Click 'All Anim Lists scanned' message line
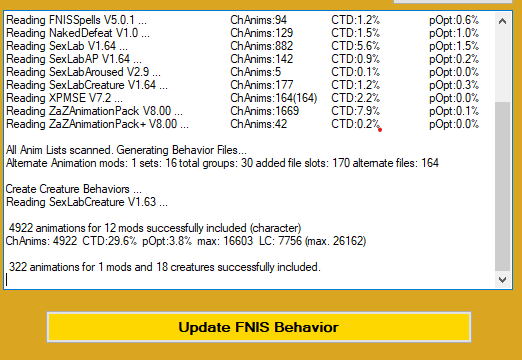 (x=126, y=150)
